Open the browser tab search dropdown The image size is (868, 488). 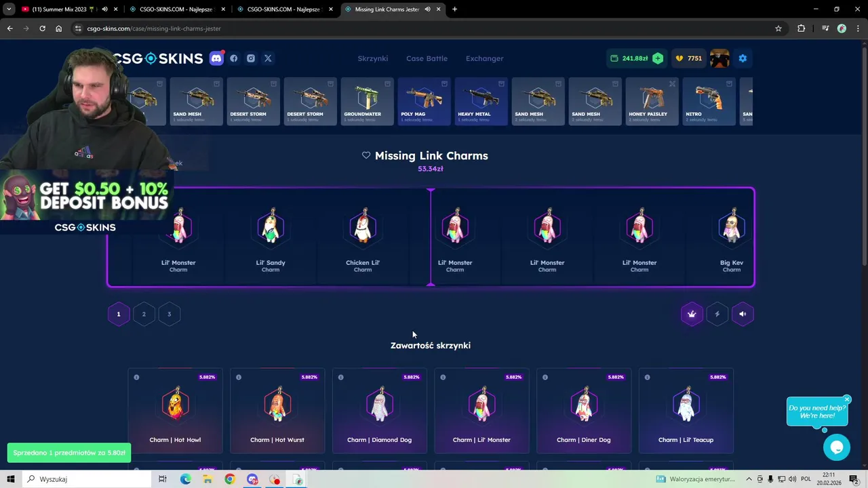[9, 9]
